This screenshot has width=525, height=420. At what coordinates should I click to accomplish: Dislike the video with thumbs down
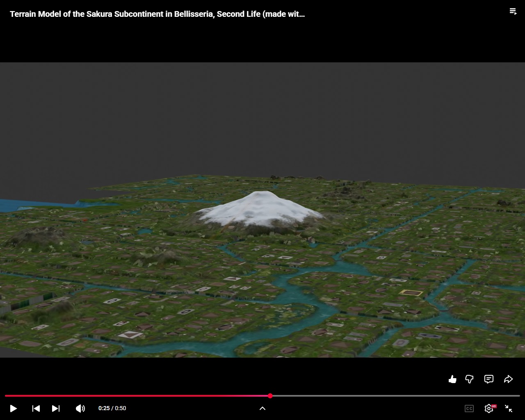click(470, 379)
